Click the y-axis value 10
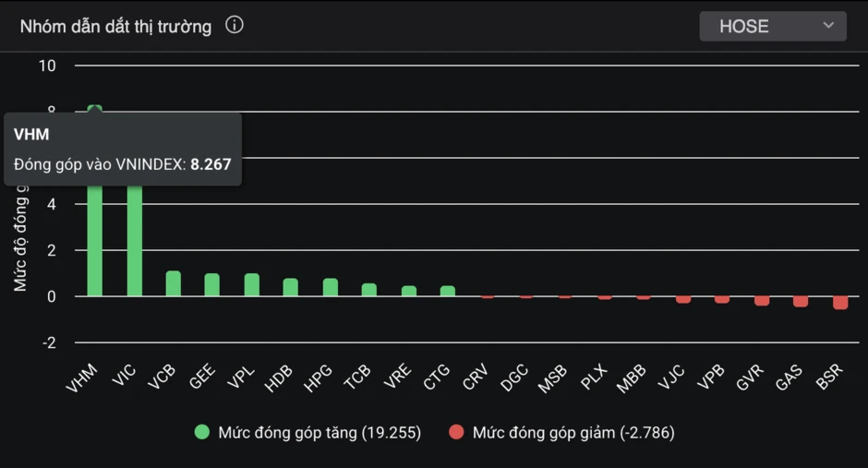This screenshot has height=468, width=868. pyautogui.click(x=47, y=66)
